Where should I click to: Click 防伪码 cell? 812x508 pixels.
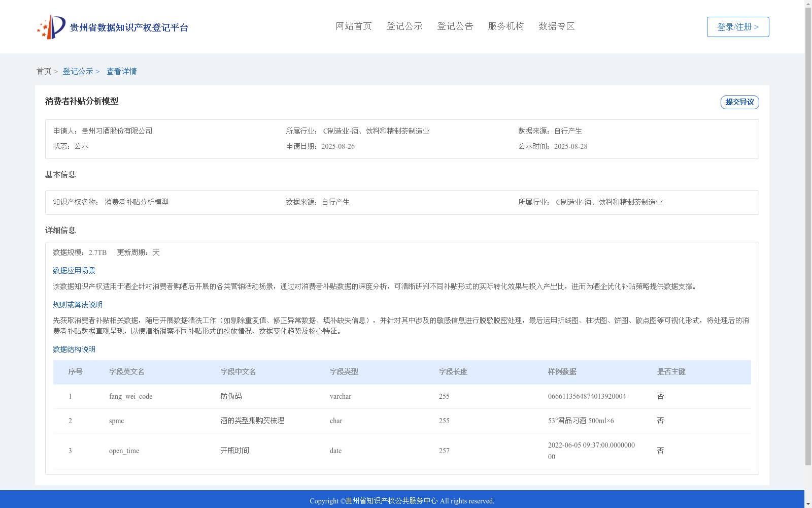pos(231,396)
